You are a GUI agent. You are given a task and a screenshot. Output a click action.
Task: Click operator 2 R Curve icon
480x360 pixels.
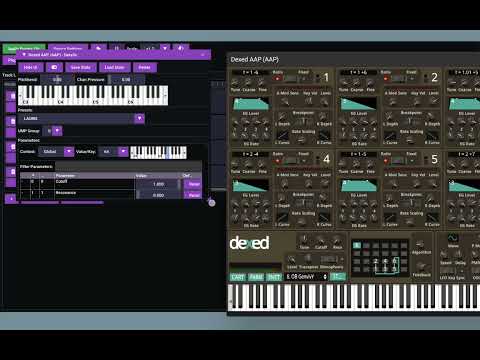click(432, 135)
